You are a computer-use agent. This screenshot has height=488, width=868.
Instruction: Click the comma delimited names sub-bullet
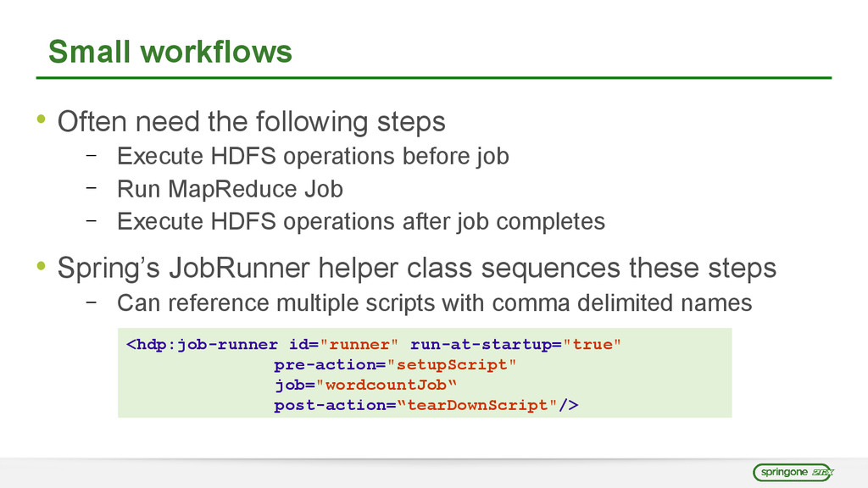(435, 302)
